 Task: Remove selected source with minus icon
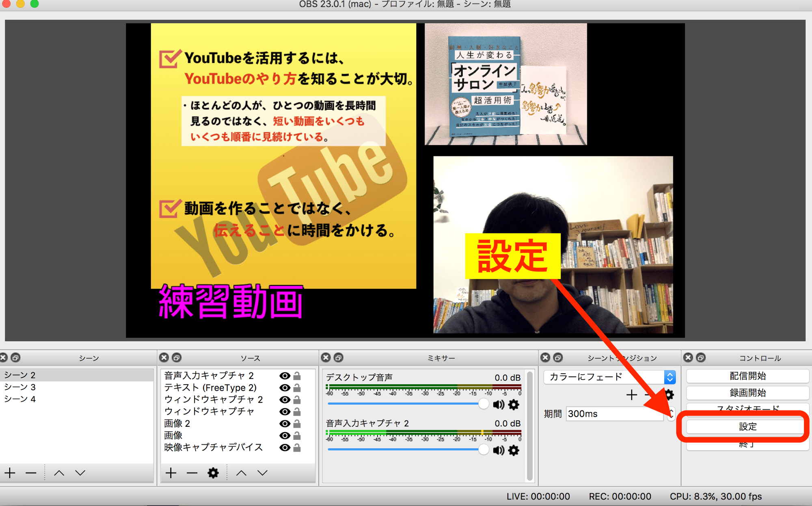point(192,473)
